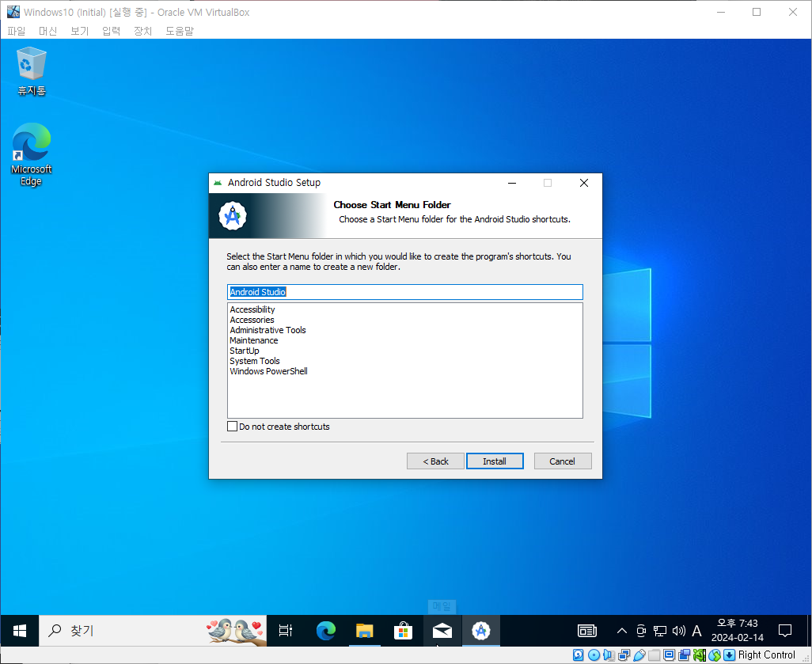
Task: Click the VirtualBox mouse integration status icon
Action: [714, 655]
